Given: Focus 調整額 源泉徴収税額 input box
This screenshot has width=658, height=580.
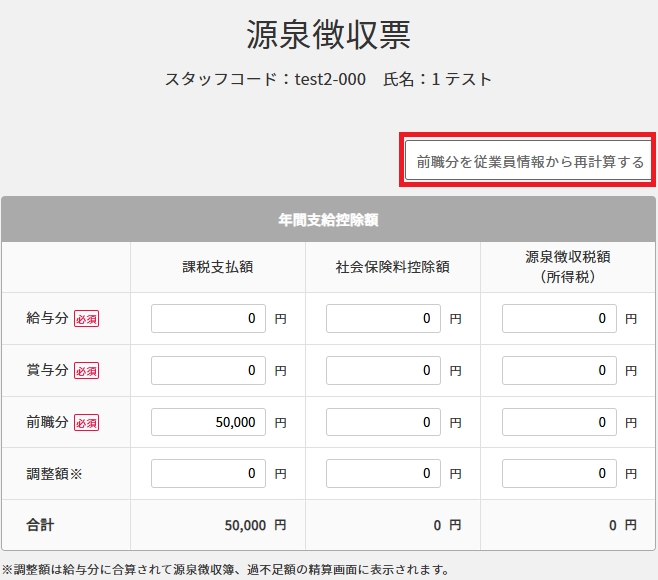Looking at the screenshot, I should click(x=559, y=473).
